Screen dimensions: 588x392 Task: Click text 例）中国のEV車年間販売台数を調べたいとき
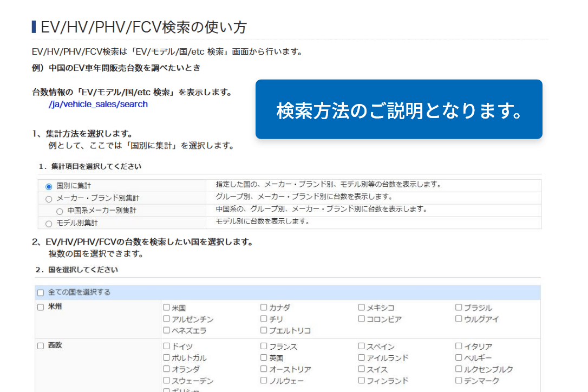[116, 68]
